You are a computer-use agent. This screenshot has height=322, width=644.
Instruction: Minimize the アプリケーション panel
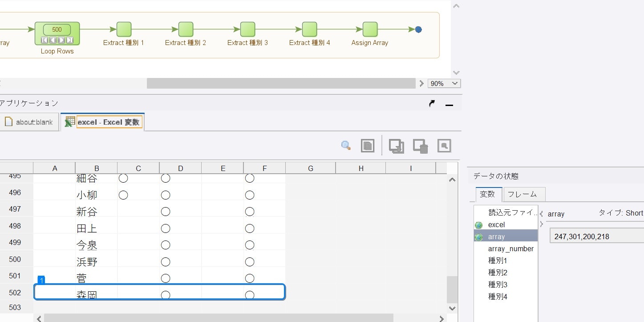(449, 104)
